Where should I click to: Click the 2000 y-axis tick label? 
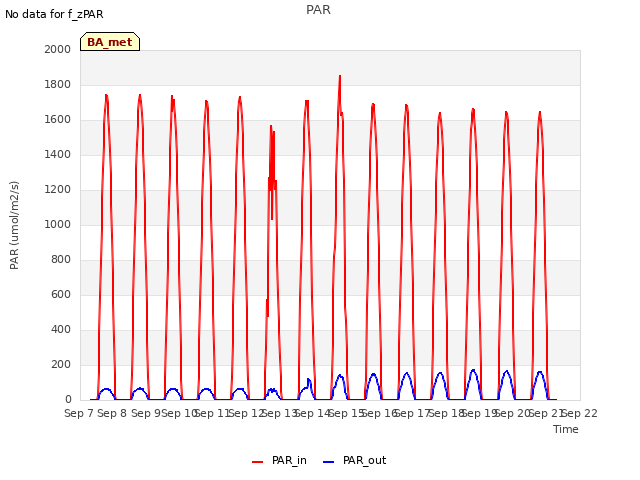(x=58, y=49)
